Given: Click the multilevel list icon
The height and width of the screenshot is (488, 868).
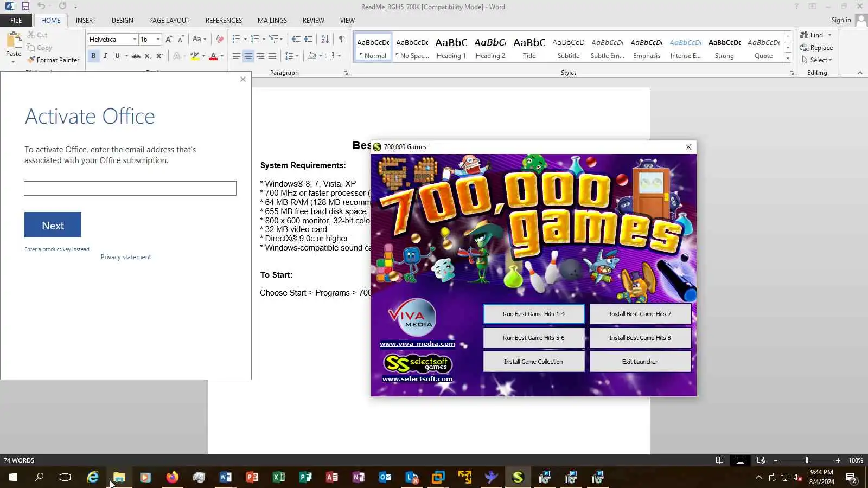Looking at the screenshot, I should tap(274, 39).
